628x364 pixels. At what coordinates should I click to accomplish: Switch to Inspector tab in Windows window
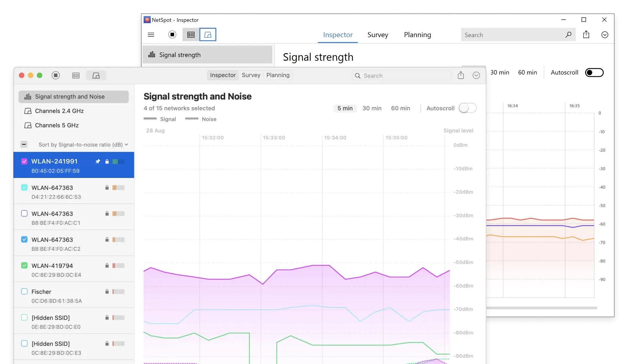click(338, 35)
